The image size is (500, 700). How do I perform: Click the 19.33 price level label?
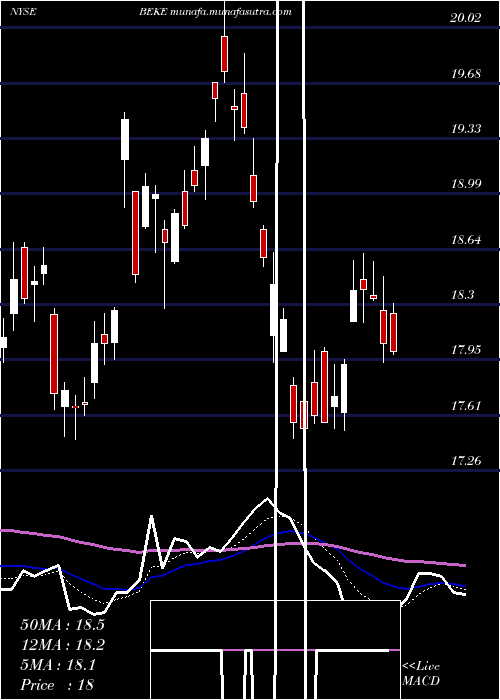point(466,129)
